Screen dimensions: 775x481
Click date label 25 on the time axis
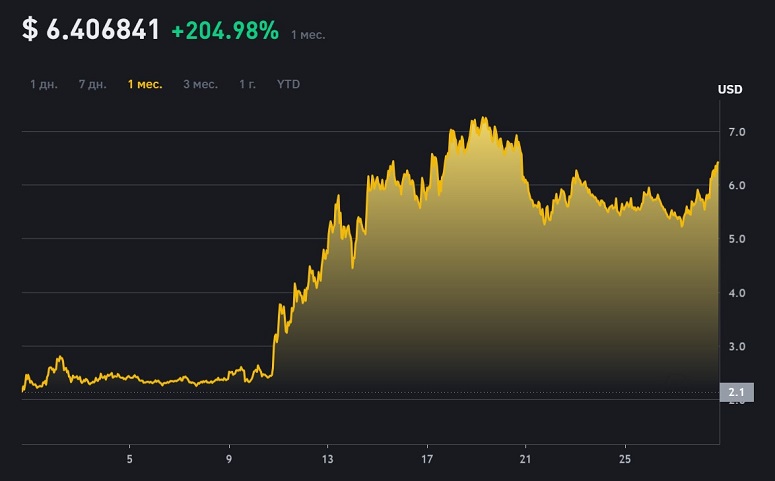coord(625,459)
